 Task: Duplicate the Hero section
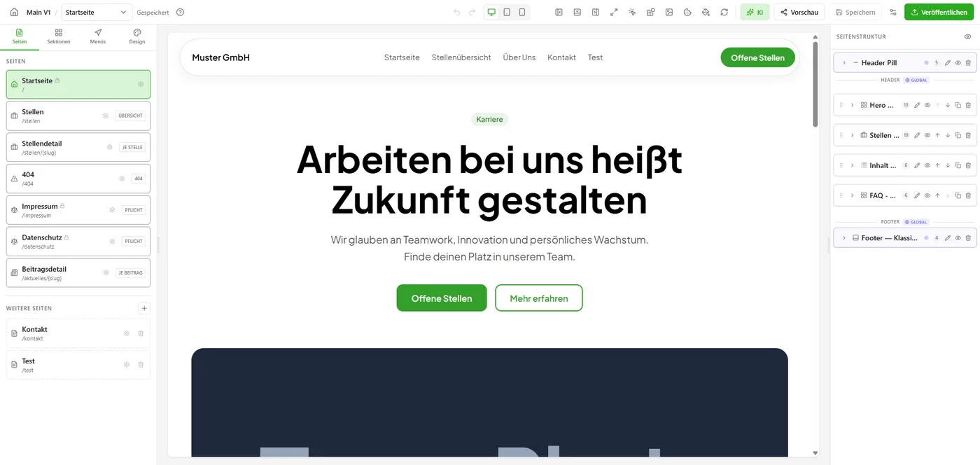tap(958, 105)
